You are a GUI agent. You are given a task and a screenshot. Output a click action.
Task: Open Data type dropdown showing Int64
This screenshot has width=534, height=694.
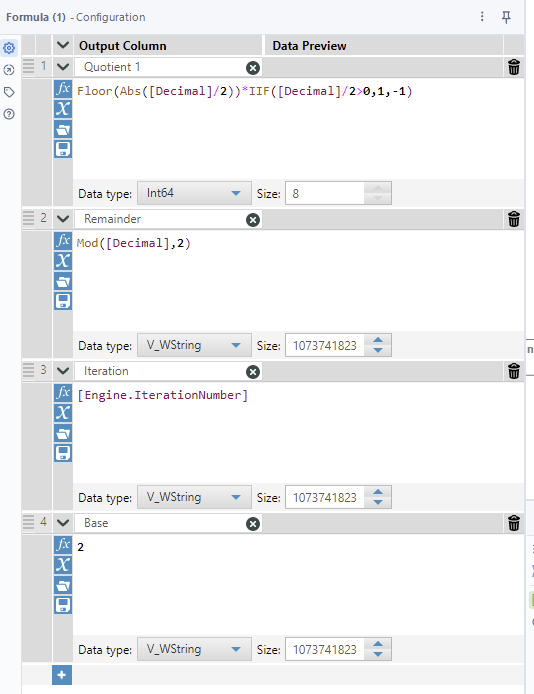click(x=194, y=193)
